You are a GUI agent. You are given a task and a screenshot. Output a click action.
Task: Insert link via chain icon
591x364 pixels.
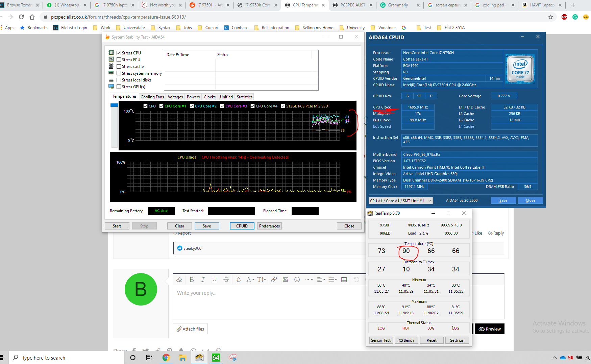[x=274, y=280]
